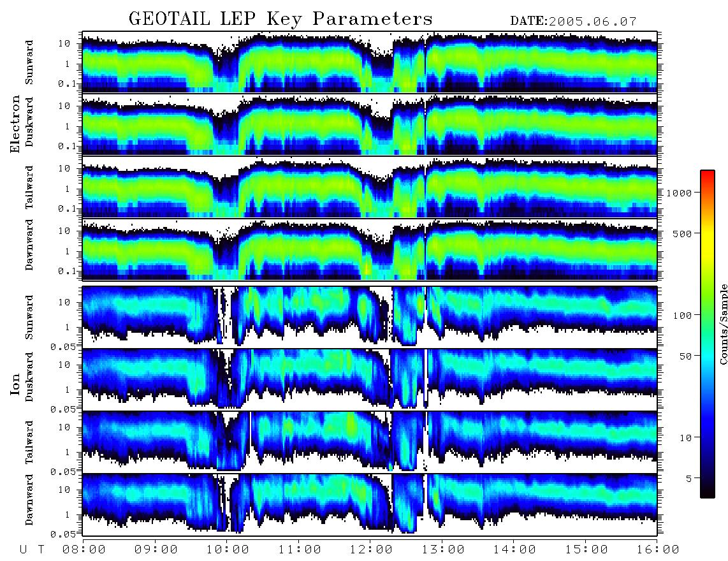Viewport: 728px width, 561px height.
Task: Click the Electron Duskward spectrogram panel
Action: [x=370, y=124]
